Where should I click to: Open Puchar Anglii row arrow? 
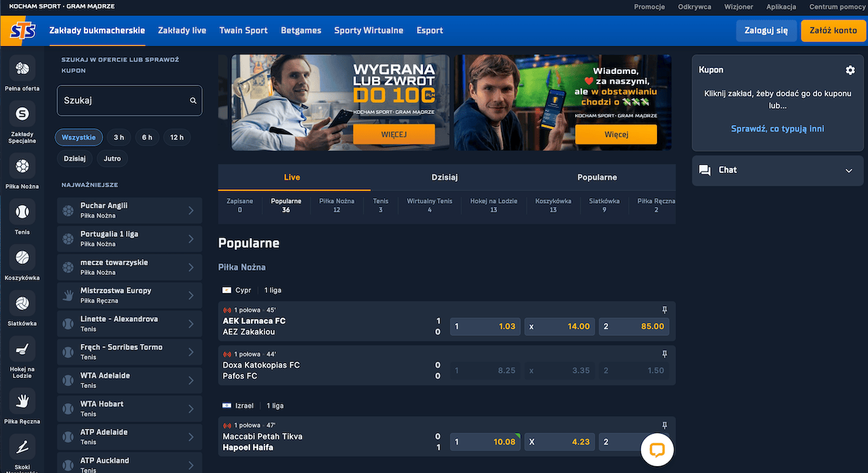pos(191,210)
